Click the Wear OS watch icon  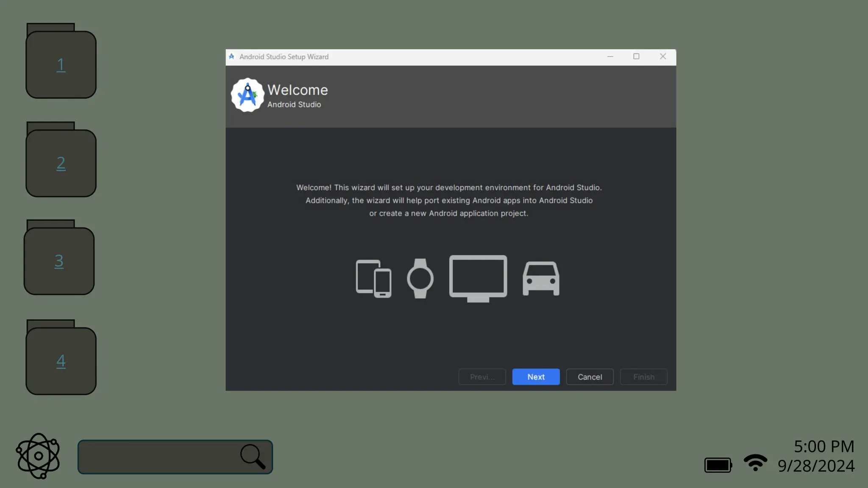(420, 278)
